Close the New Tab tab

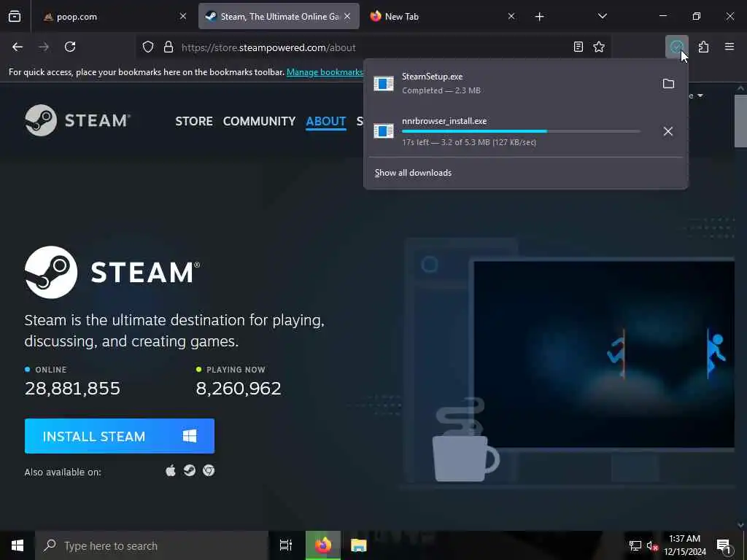[x=511, y=17]
